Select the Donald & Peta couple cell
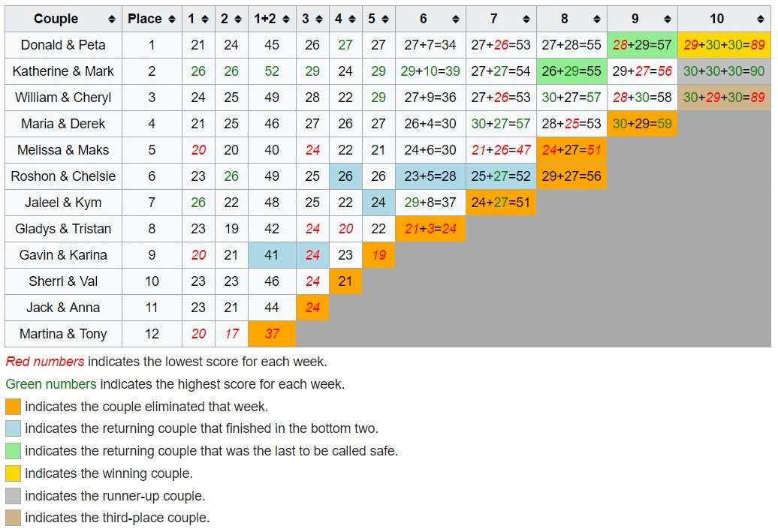 63,45
